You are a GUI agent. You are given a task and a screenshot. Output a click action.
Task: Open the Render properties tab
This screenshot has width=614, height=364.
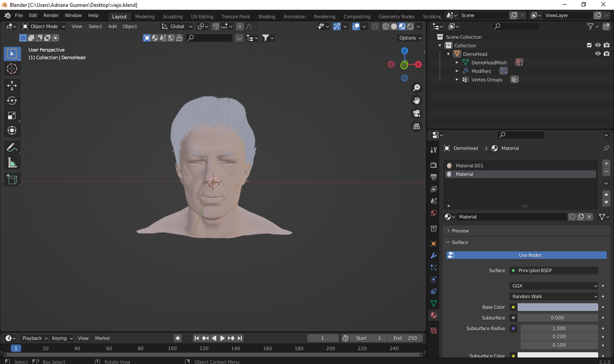coord(434,165)
